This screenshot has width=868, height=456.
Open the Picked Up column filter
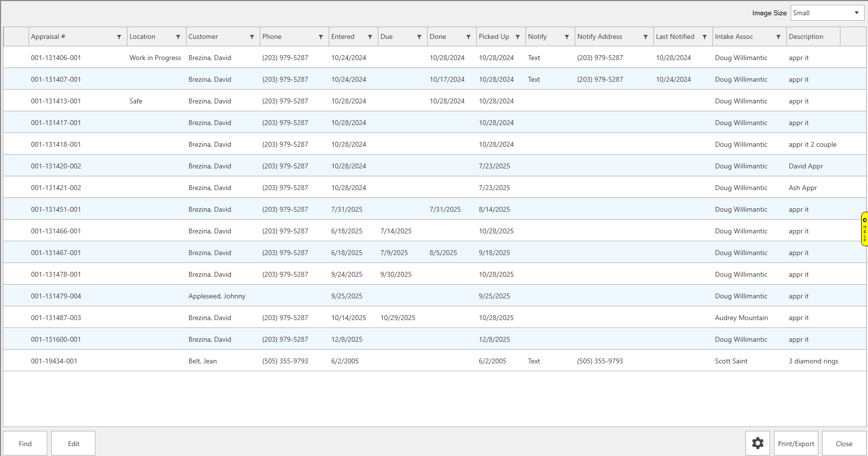coord(518,37)
